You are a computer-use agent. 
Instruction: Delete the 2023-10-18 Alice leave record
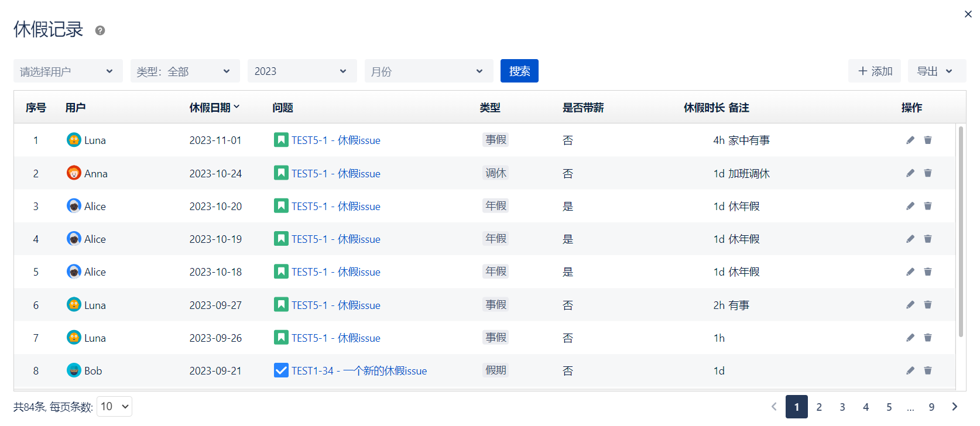click(927, 272)
